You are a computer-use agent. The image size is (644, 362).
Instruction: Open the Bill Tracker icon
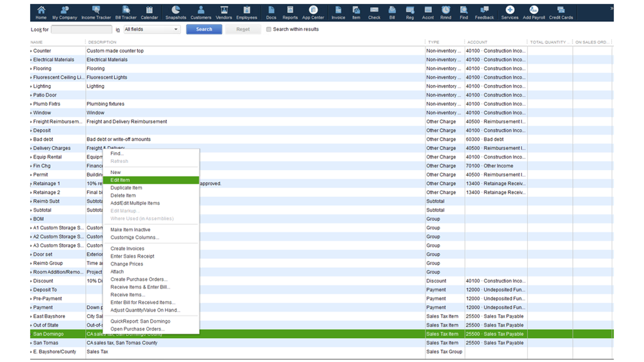coord(126,13)
